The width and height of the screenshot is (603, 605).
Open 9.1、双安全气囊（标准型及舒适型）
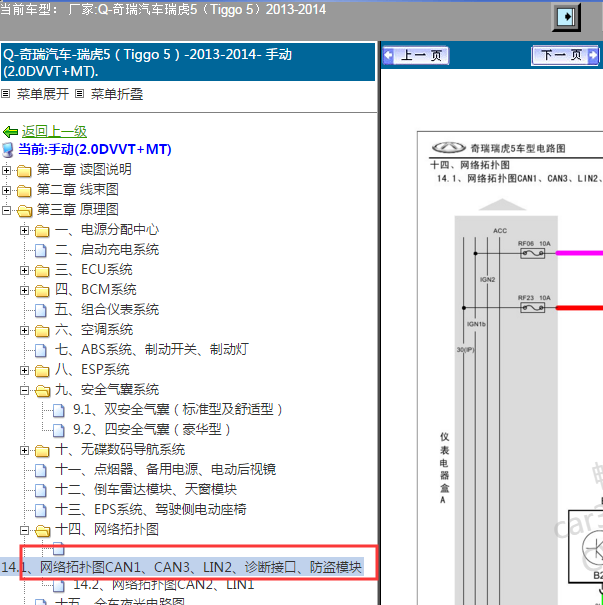pos(178,409)
